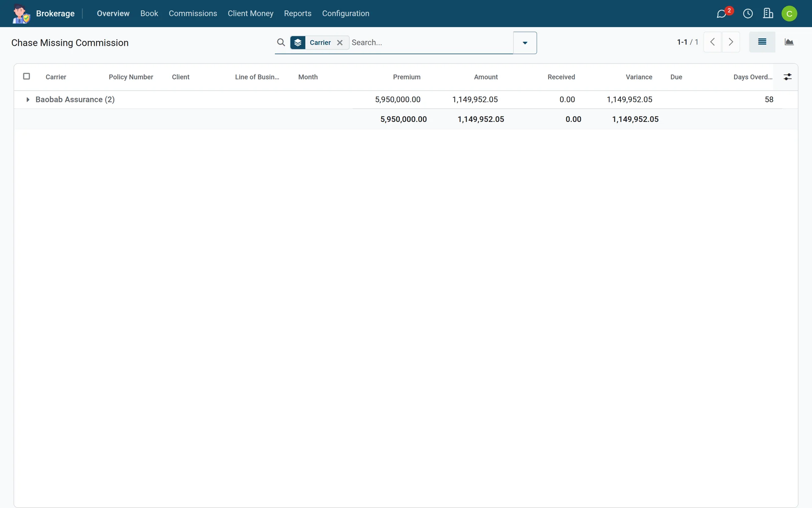
Task: Open the Client Money menu
Action: (x=250, y=14)
